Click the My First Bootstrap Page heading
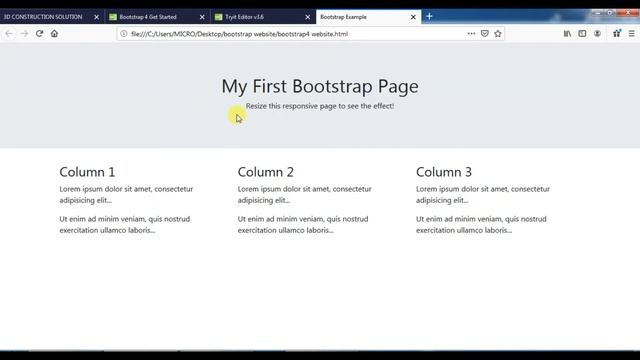The image size is (640, 360). [320, 86]
